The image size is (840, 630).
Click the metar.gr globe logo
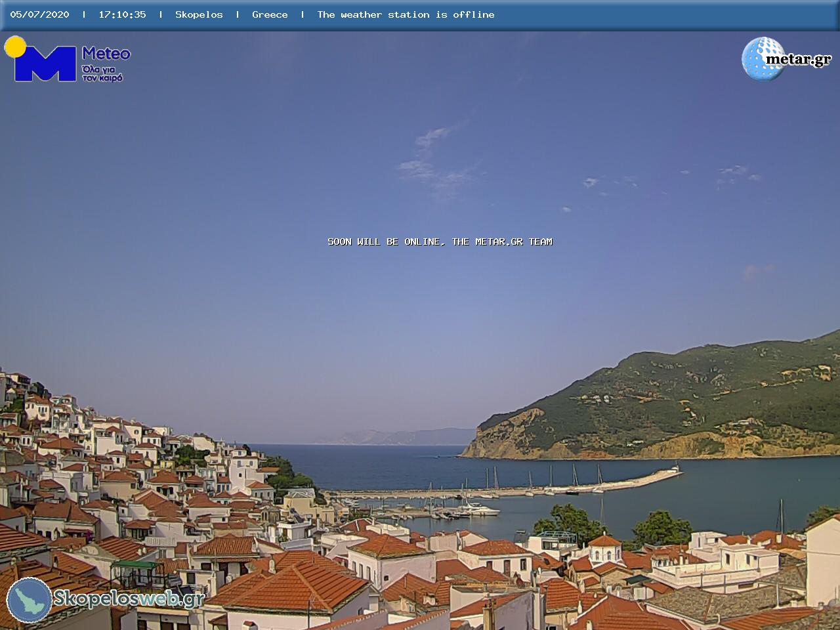point(787,58)
